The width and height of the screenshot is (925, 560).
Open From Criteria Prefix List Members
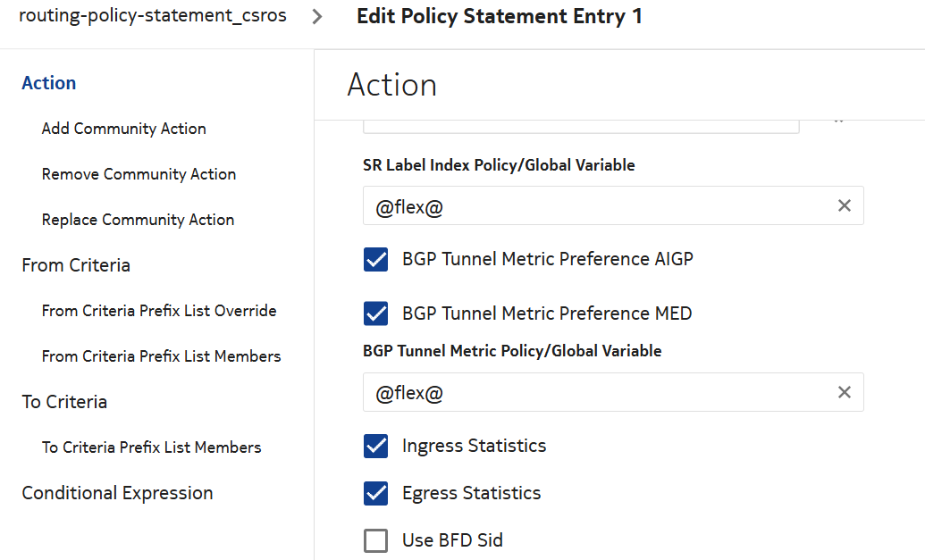click(x=161, y=356)
